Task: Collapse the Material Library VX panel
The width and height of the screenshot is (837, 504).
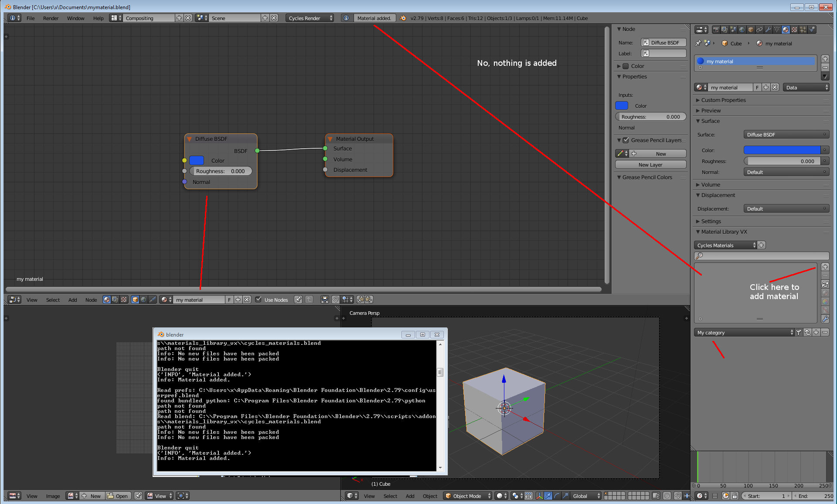Action: coord(724,232)
